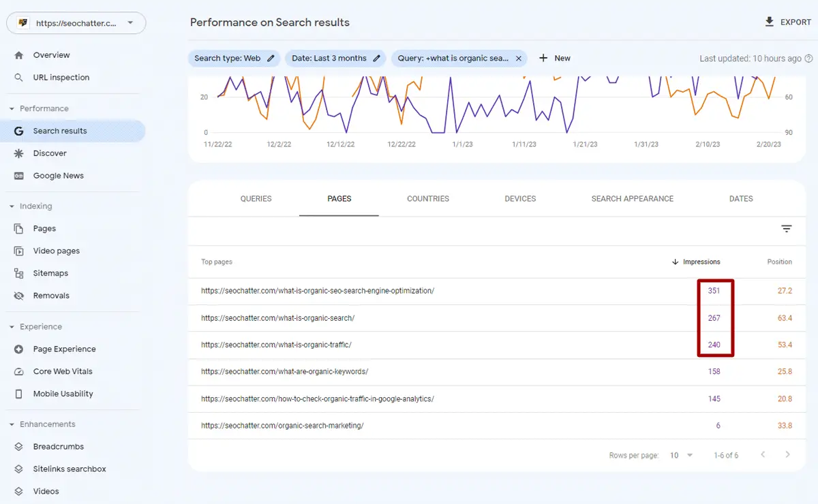
Task: Select the Search results sidebar item
Action: coord(73,131)
